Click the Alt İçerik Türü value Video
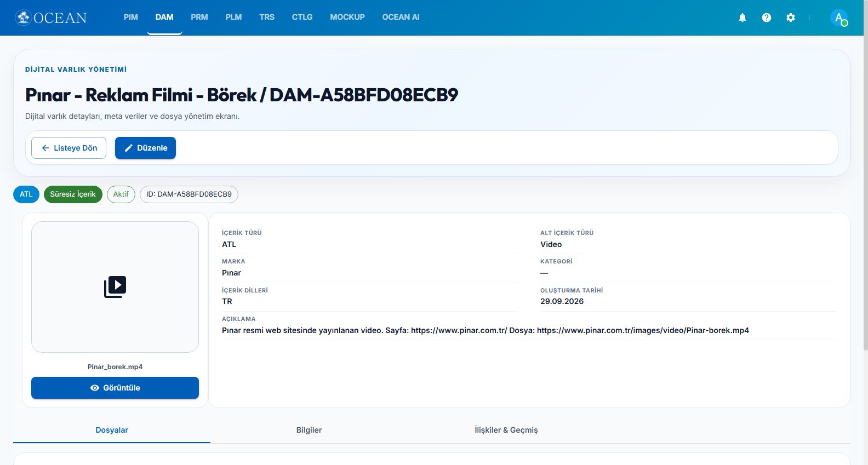868x465 pixels. coord(551,244)
